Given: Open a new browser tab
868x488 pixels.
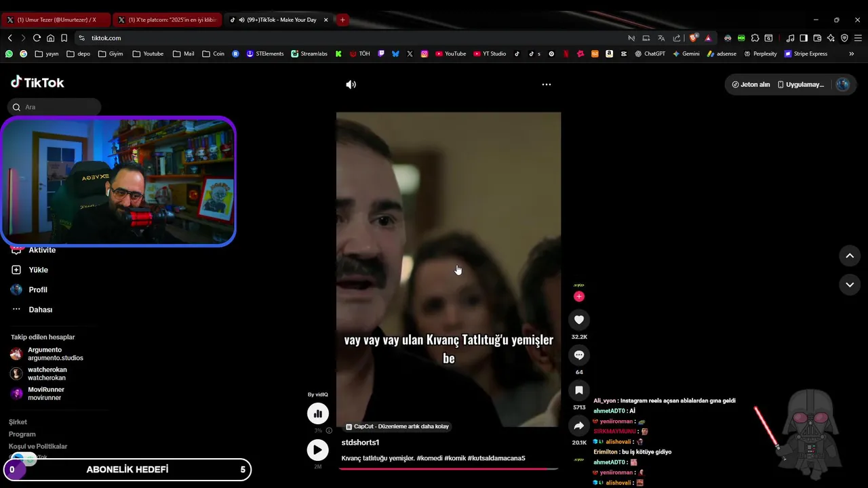Looking at the screenshot, I should click(342, 20).
